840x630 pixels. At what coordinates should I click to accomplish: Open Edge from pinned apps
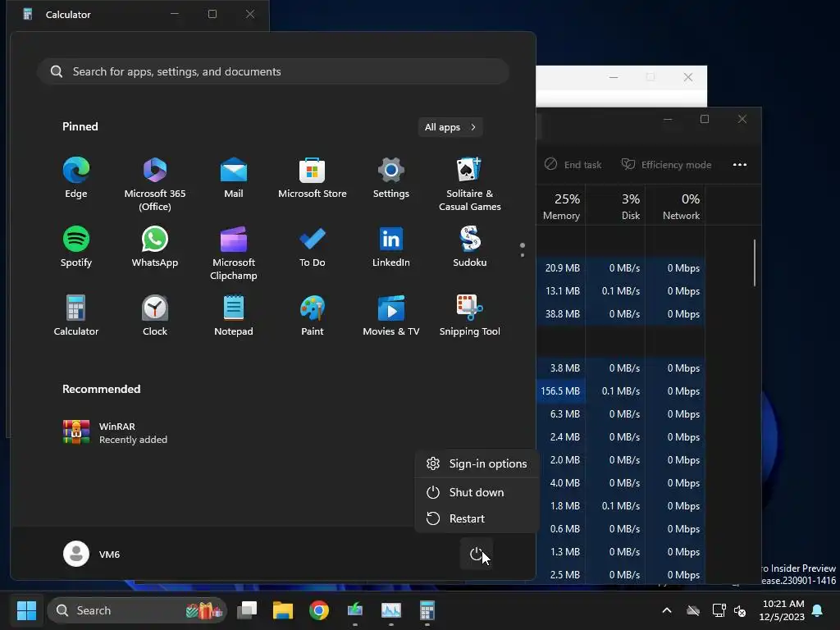click(76, 179)
